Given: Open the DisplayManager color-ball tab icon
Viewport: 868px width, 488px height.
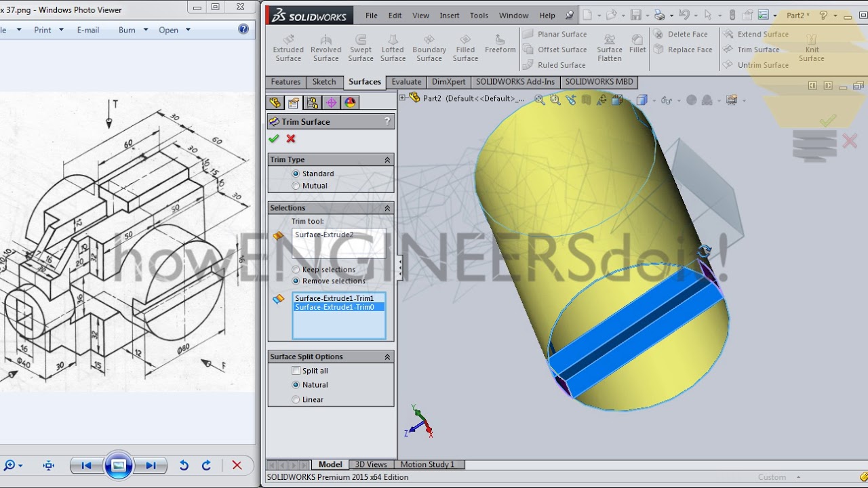Looking at the screenshot, I should pos(350,102).
